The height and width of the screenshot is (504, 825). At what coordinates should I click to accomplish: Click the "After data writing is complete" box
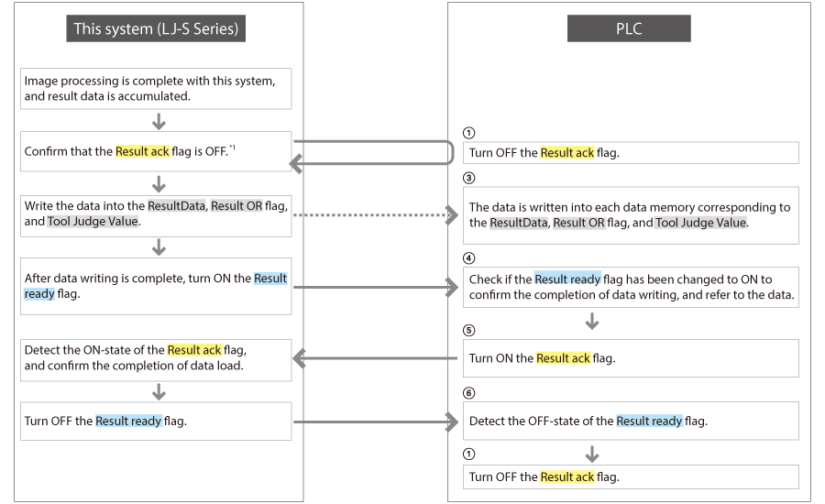[x=156, y=286]
